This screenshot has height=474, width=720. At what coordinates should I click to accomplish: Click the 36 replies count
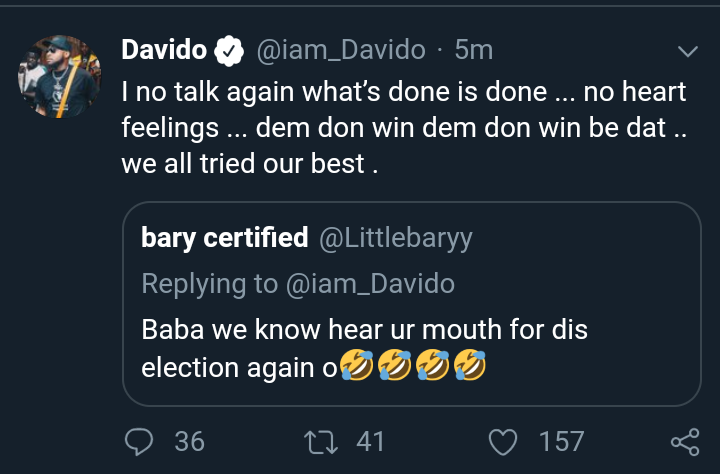click(189, 441)
